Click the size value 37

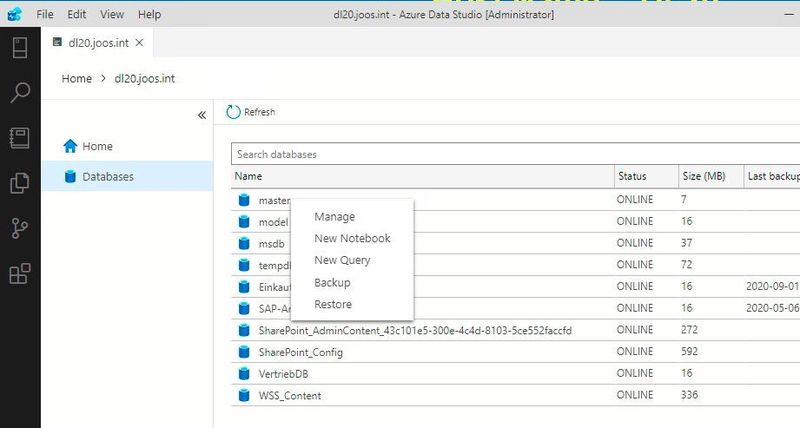click(x=686, y=243)
